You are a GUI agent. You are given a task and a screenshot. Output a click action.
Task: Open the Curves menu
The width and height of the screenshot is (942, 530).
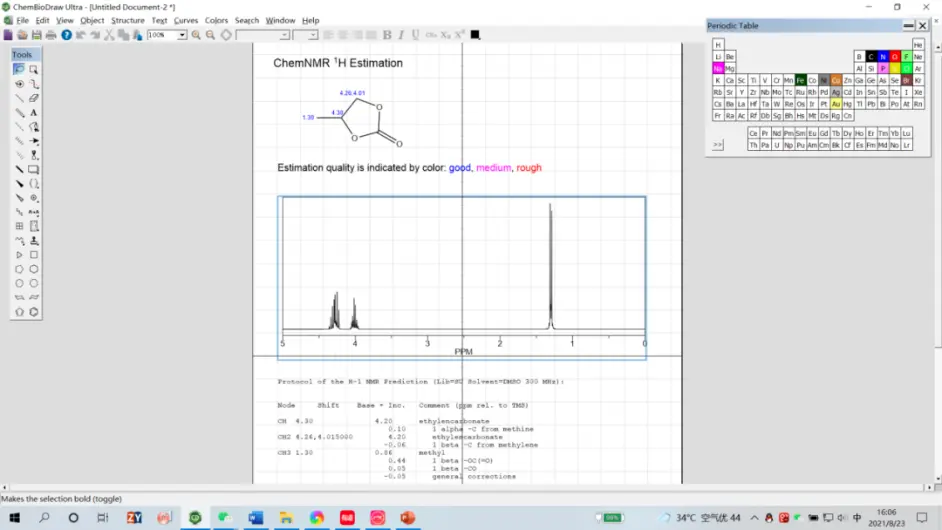(x=186, y=20)
